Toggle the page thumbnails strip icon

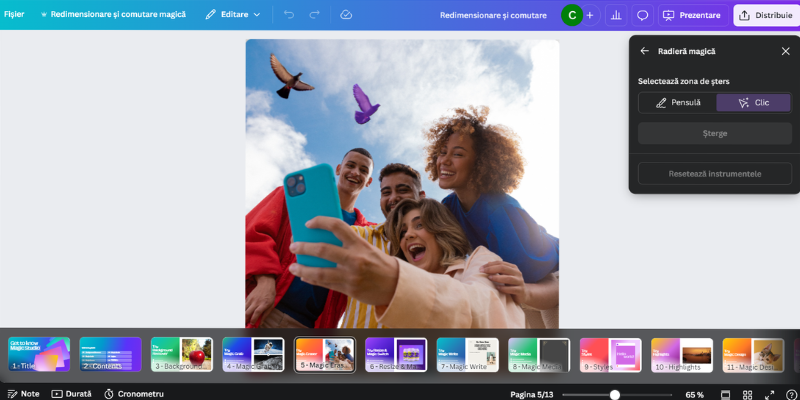pos(723,394)
